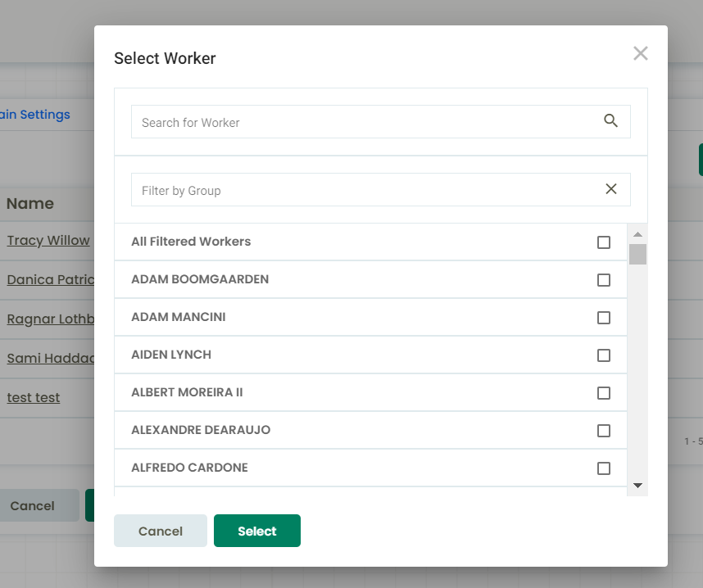The width and height of the screenshot is (703, 588).
Task: Open the Tracy Willow link
Action: click(48, 240)
